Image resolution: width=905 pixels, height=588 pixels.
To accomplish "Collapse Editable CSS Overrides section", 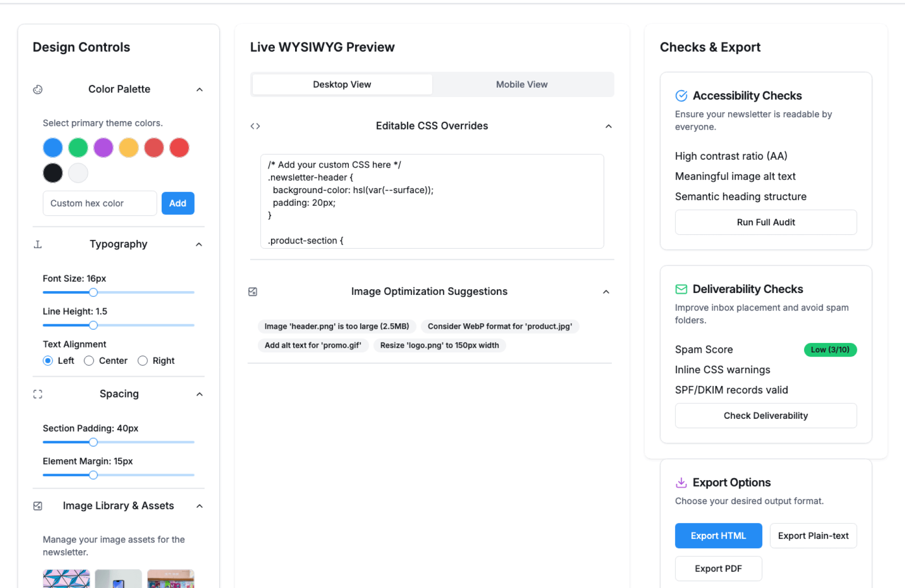I will click(609, 126).
